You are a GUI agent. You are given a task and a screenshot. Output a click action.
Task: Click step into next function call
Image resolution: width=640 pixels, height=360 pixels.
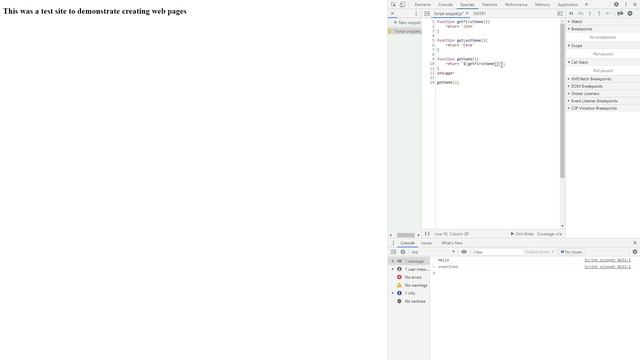pyautogui.click(x=590, y=13)
